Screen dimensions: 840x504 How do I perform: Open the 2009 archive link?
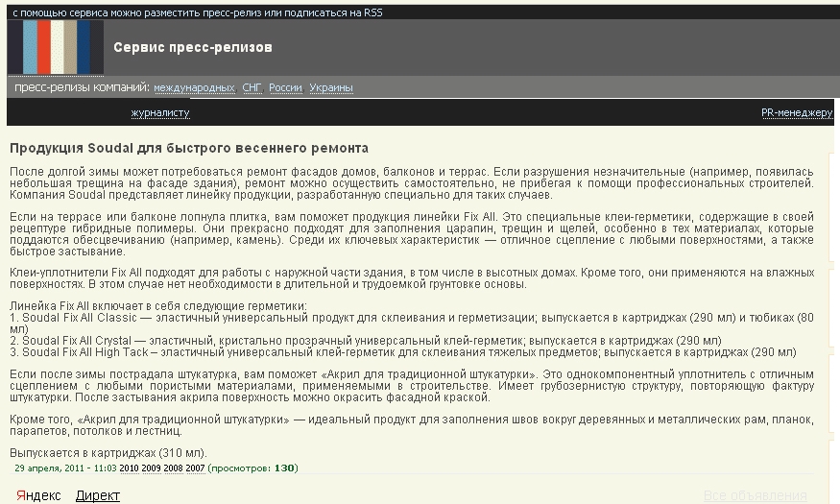[x=151, y=468]
